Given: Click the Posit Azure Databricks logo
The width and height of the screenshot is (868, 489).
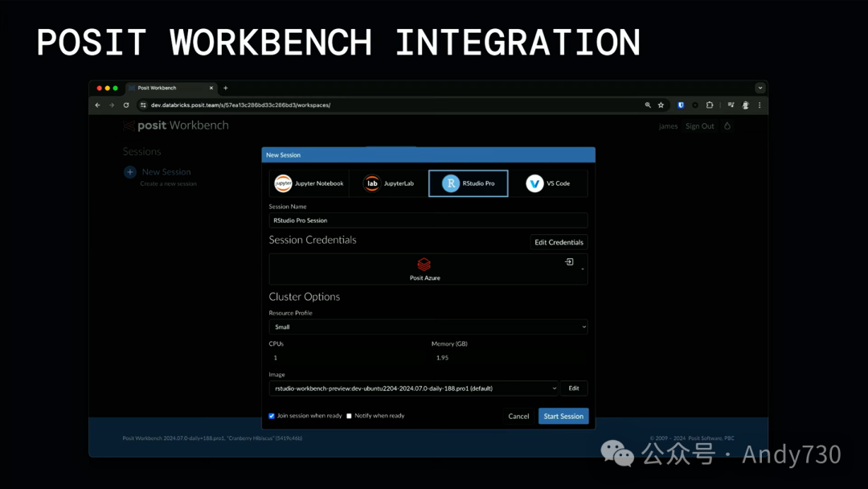Looking at the screenshot, I should tap(424, 264).
